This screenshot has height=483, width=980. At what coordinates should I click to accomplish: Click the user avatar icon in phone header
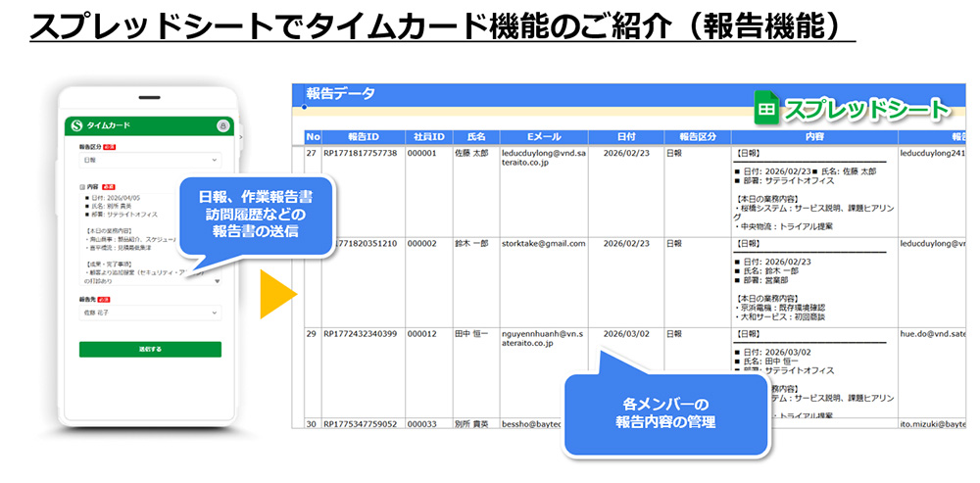223,125
